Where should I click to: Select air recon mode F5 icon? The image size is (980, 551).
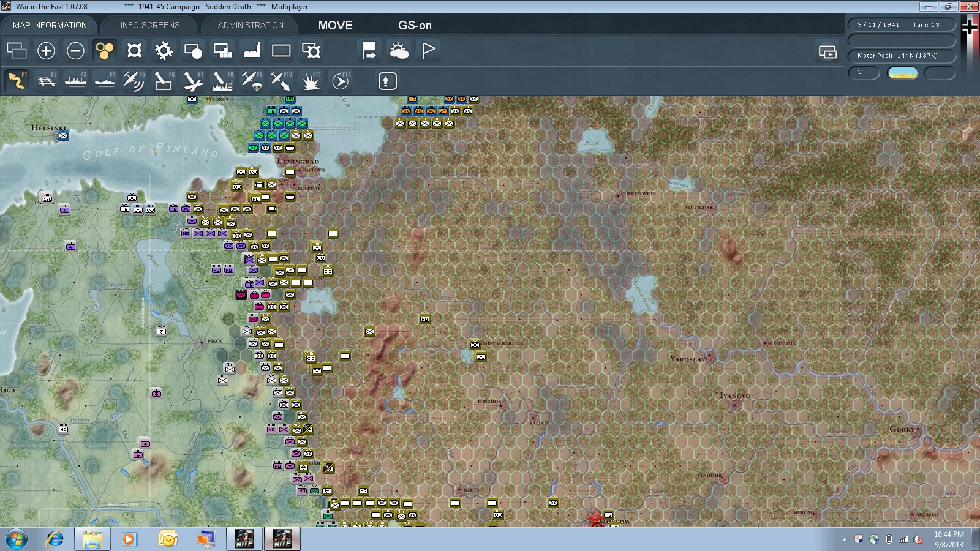[x=134, y=81]
